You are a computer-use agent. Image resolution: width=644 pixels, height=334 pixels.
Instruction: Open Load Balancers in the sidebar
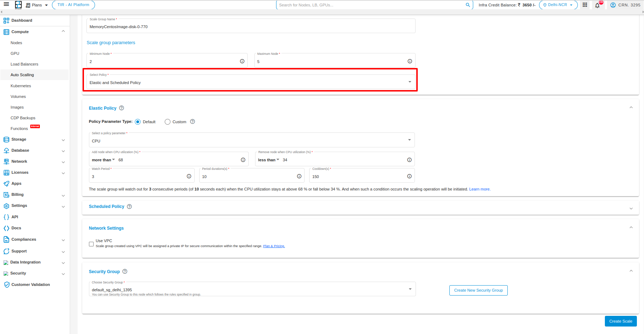tap(24, 64)
